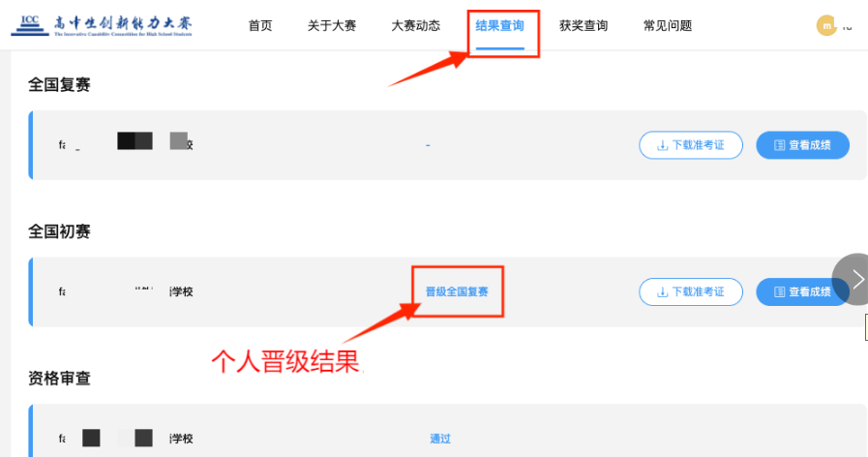The image size is (868, 457).
Task: Click the 通过 status under 资格审查
Action: point(440,439)
